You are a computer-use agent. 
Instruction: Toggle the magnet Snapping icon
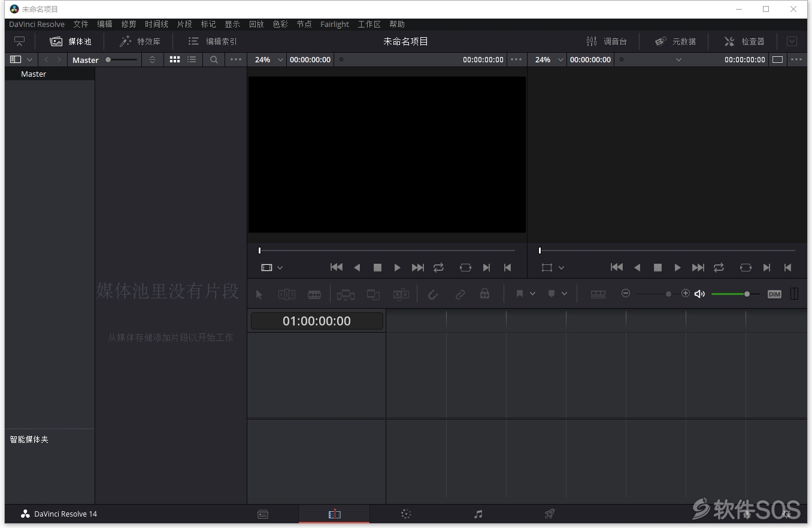coord(433,294)
